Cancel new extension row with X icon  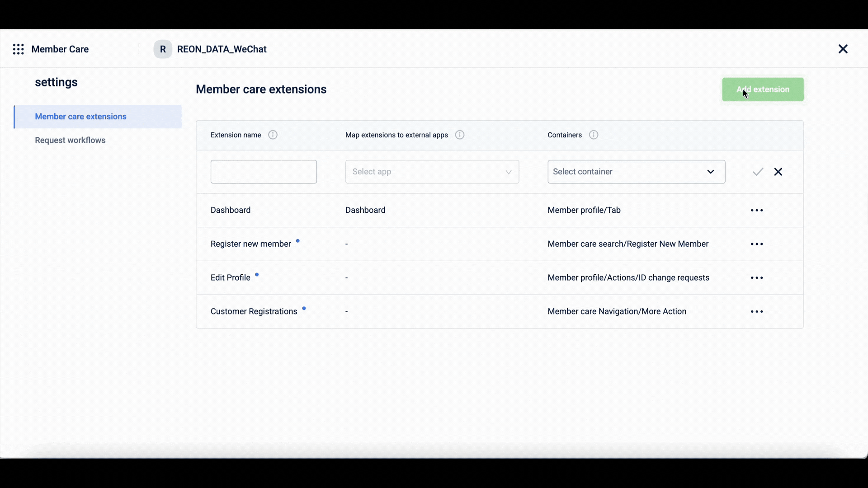(x=778, y=172)
